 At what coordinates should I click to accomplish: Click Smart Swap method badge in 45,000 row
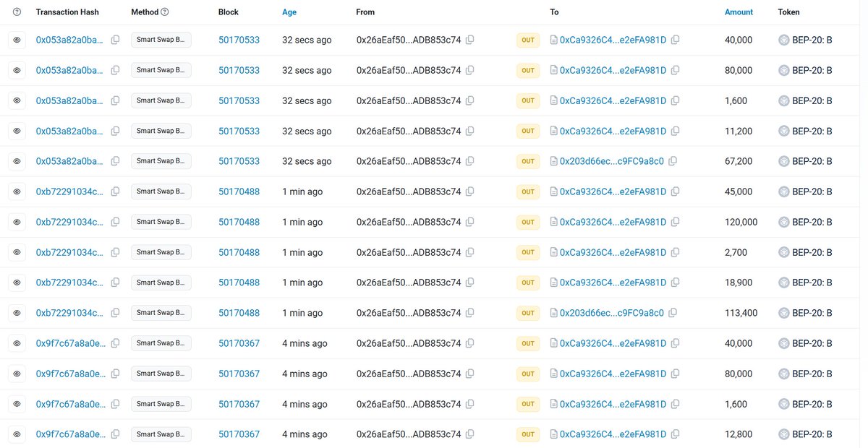[x=161, y=191]
